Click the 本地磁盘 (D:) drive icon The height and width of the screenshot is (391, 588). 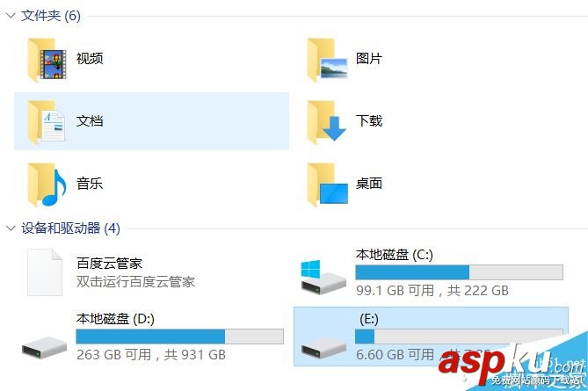44,347
